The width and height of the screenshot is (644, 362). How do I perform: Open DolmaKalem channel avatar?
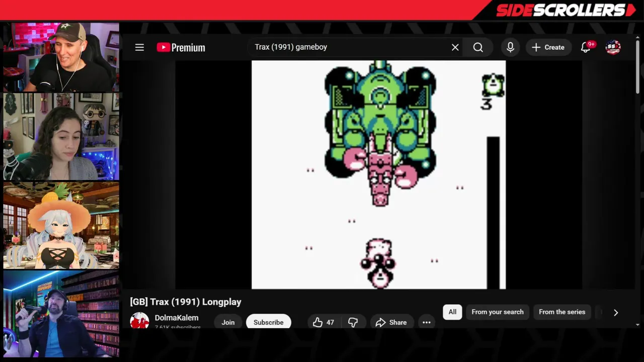[139, 321]
